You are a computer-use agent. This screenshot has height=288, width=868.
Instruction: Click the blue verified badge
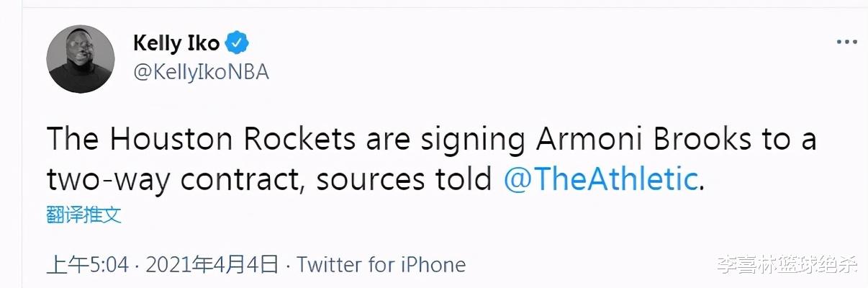(x=238, y=43)
